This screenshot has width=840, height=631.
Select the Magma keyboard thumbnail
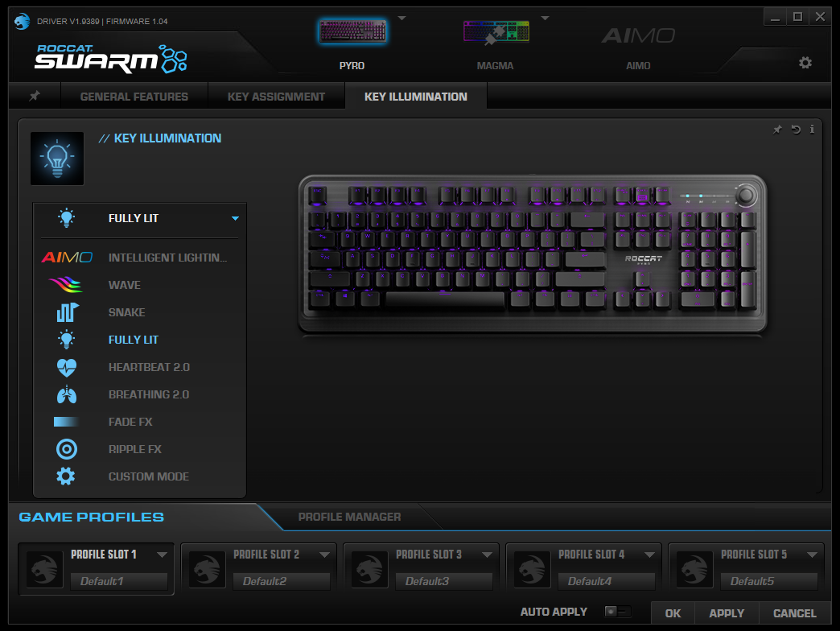[x=496, y=31]
